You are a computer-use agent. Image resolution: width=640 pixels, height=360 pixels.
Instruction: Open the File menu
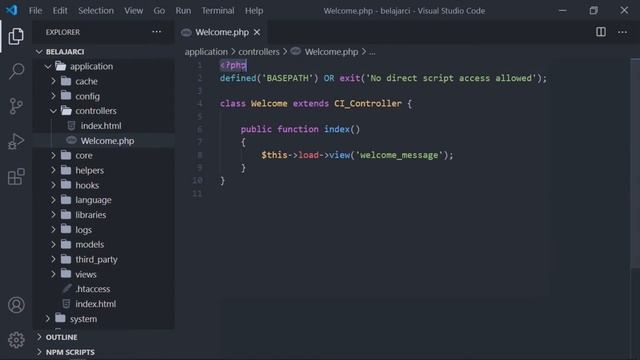click(x=35, y=11)
